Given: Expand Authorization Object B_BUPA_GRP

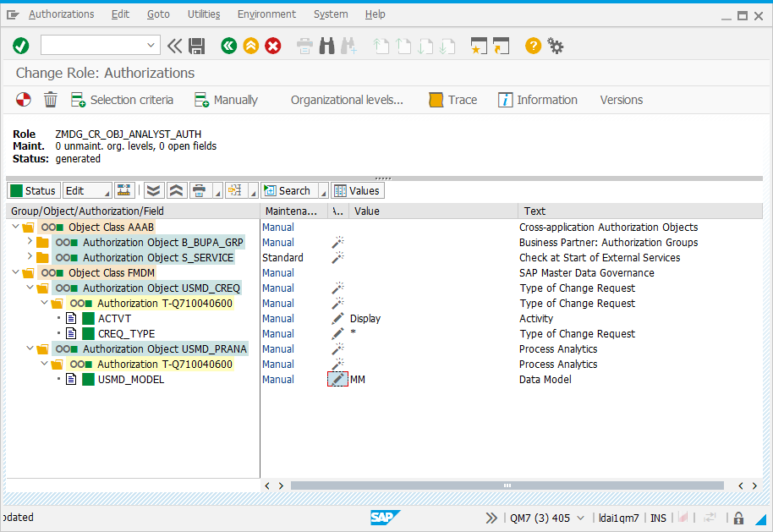Looking at the screenshot, I should coord(30,242).
